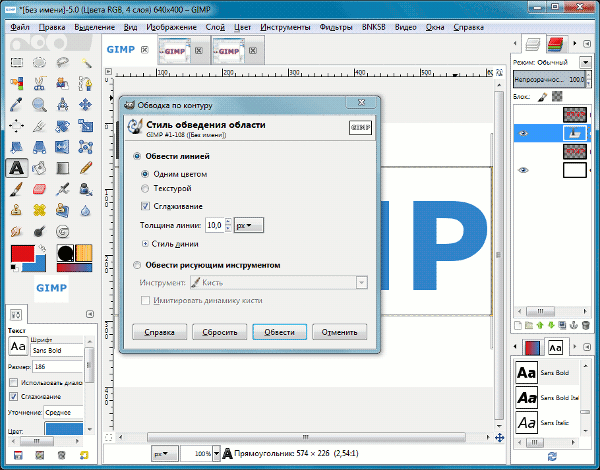Anchor the floating layer with anchor icon
This screenshot has height=470, width=600.
pyautogui.click(x=574, y=325)
